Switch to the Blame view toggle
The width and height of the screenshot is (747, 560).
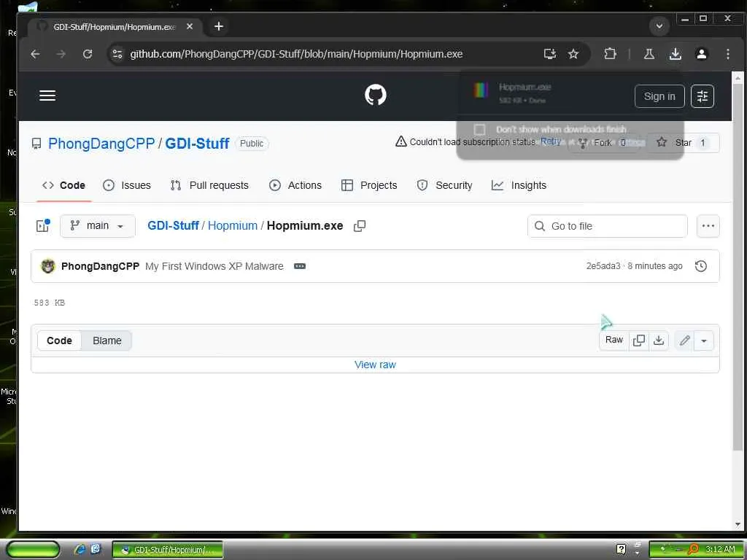(x=107, y=341)
